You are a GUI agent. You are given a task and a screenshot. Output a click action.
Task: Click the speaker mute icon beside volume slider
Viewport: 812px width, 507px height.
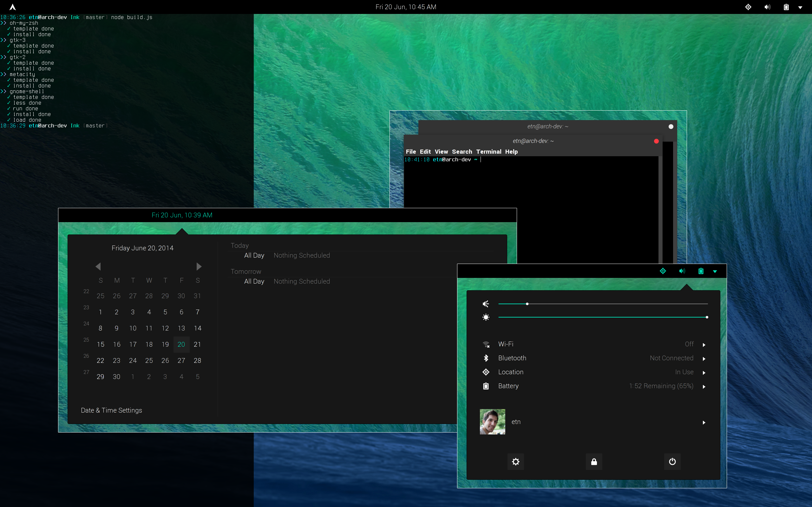[x=486, y=304]
